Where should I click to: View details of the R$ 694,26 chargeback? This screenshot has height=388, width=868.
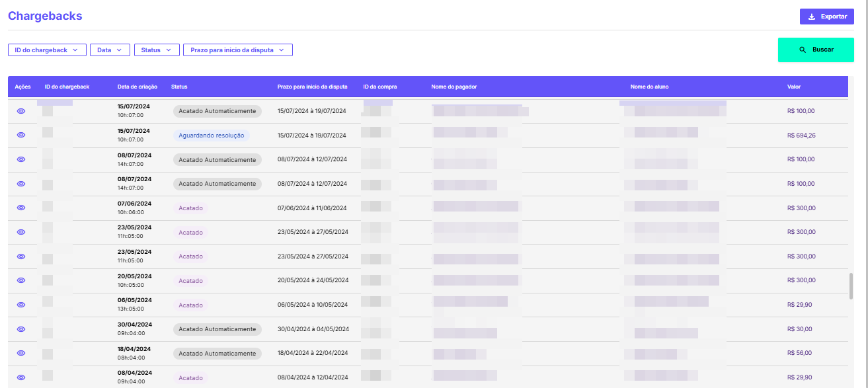click(x=21, y=135)
